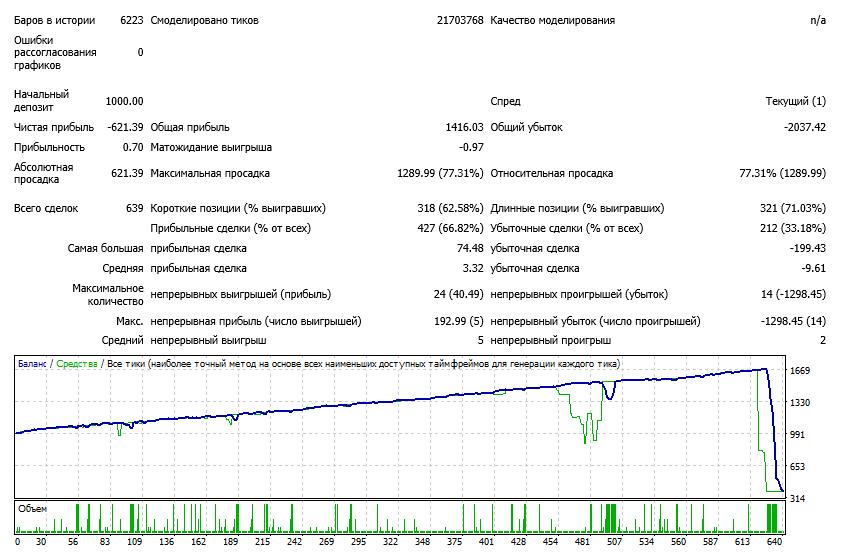841x553 pixels.
Task: Click the 'Максимальное количество' row label
Action: point(108,294)
